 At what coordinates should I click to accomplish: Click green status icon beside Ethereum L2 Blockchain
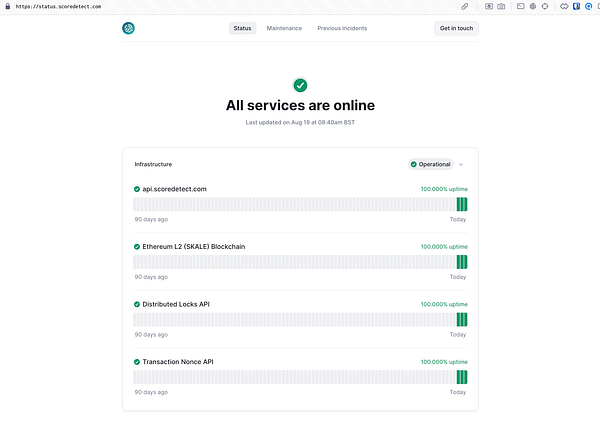coord(137,247)
